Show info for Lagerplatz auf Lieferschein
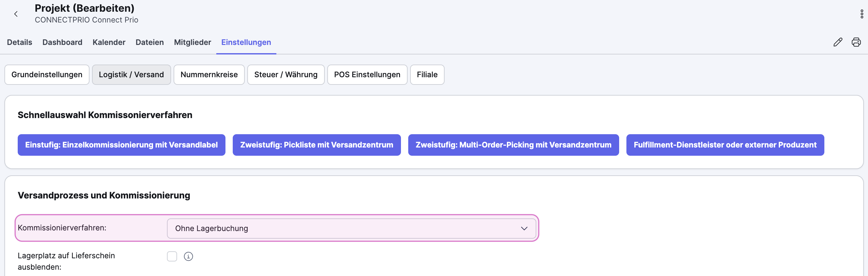Screen dimensions: 868x276 (x=188, y=256)
